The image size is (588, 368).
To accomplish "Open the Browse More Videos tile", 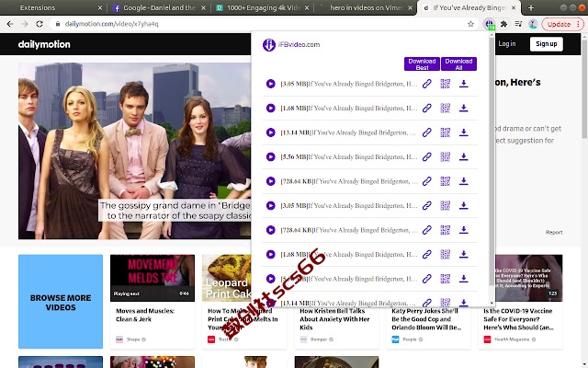I will coord(61,302).
